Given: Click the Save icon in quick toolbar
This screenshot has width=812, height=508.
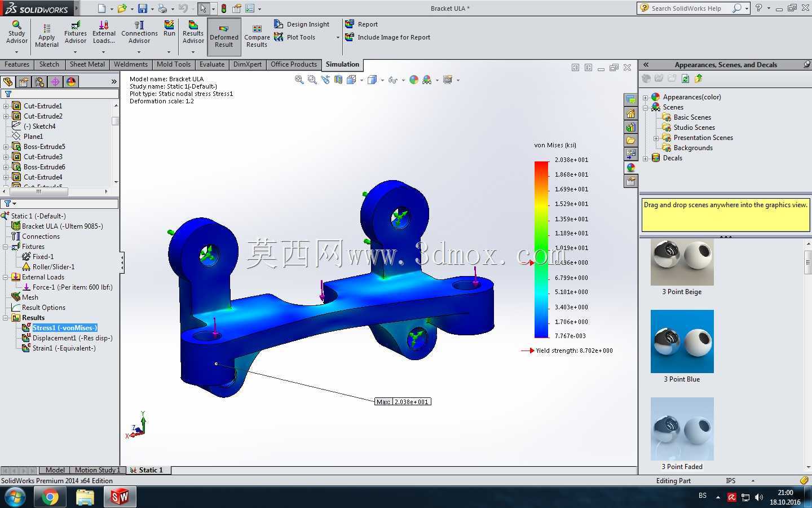Looking at the screenshot, I should tap(143, 8).
